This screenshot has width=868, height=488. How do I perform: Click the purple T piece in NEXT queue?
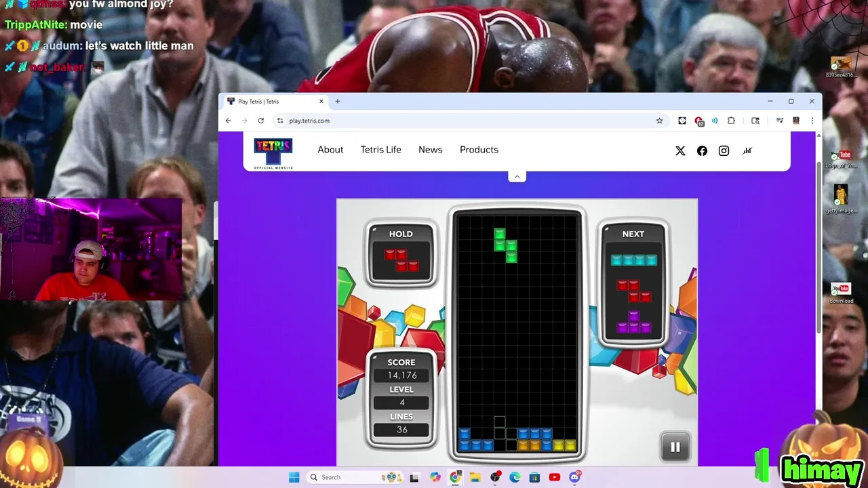click(633, 322)
